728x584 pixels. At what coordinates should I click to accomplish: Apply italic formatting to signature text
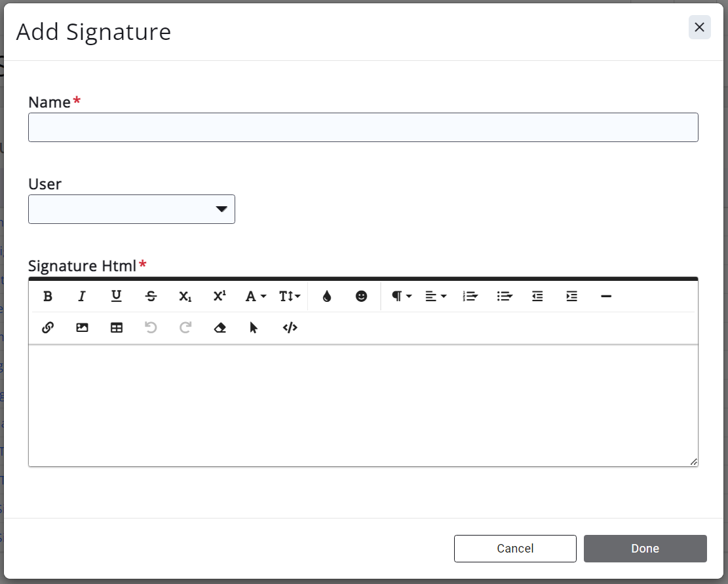(x=82, y=297)
